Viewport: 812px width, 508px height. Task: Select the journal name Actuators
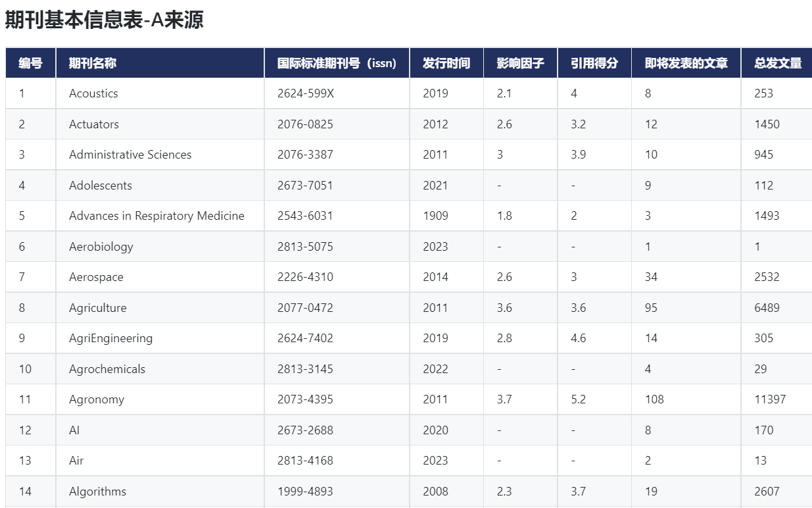pyautogui.click(x=94, y=124)
